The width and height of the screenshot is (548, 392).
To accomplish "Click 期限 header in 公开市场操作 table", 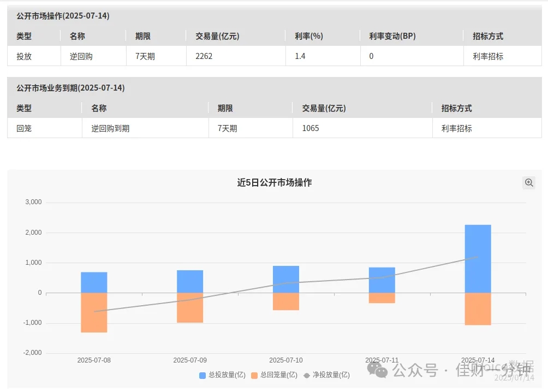I will [143, 36].
